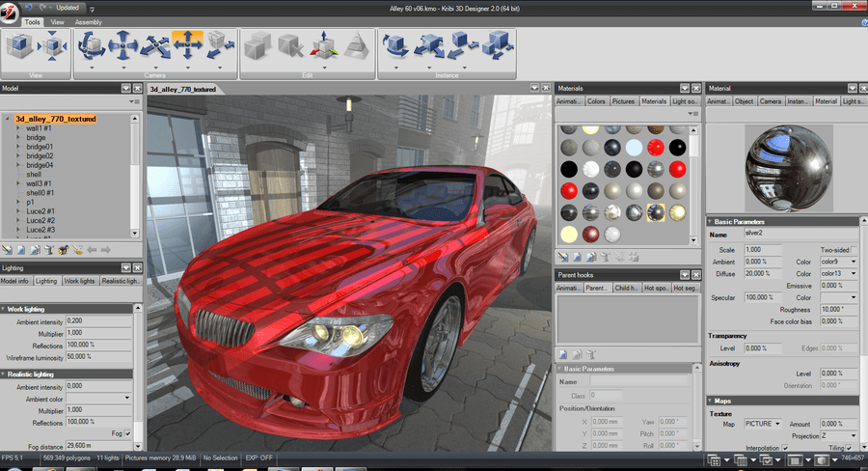Select the last stacked-cubes Instance icon
Screen dimensions: 868x471
[497, 45]
